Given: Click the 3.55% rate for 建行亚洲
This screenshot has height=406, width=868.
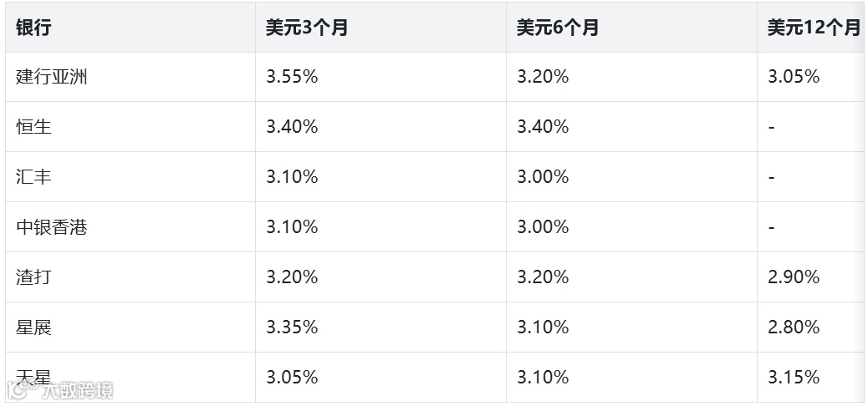Looking at the screenshot, I should [x=292, y=77].
